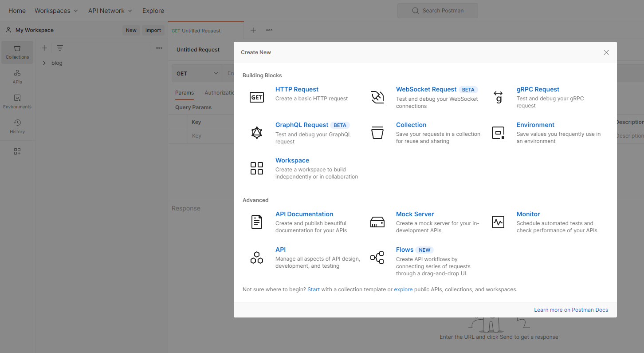644x353 pixels.
Task: Open the API Network dropdown
Action: [x=110, y=11]
